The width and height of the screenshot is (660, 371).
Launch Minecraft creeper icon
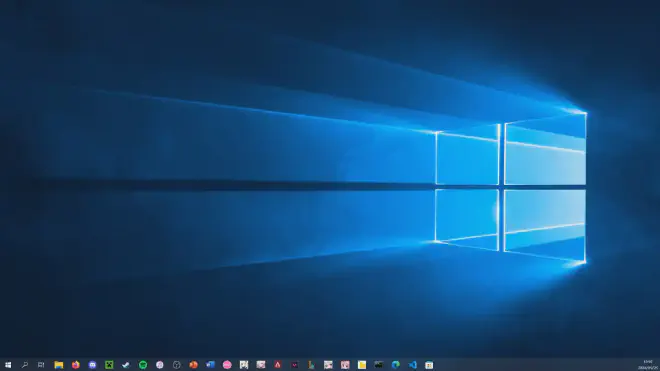(x=109, y=365)
